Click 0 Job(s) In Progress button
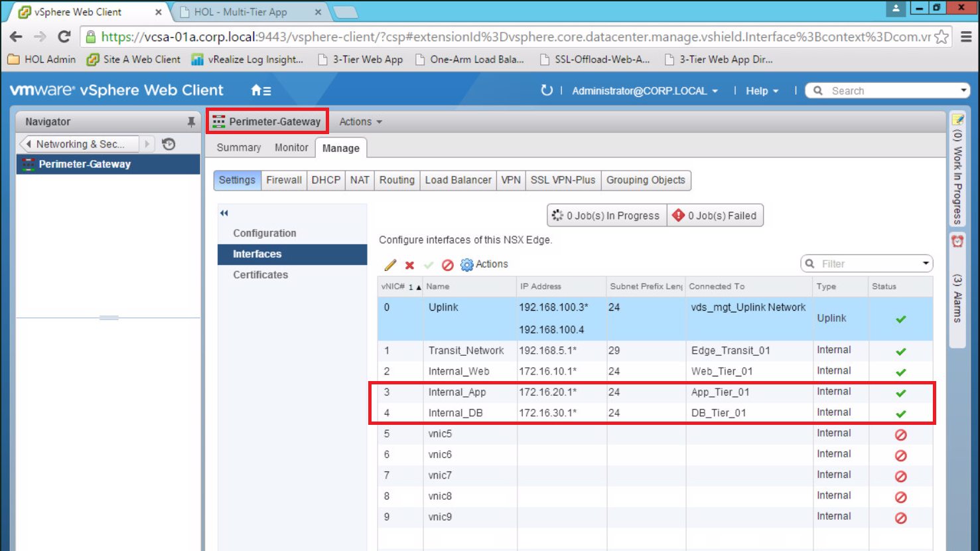This screenshot has height=551, width=980. click(606, 216)
